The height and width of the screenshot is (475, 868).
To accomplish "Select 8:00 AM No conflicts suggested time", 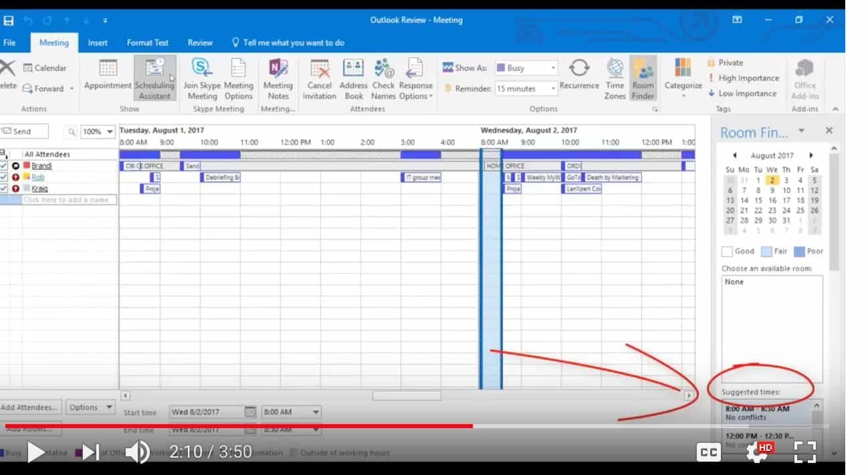I will 768,413.
